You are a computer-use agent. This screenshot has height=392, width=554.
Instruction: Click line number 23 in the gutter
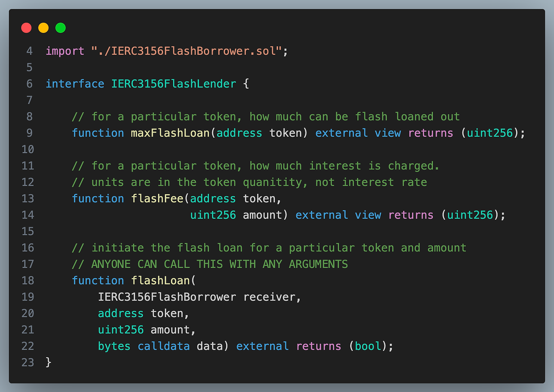point(28,362)
